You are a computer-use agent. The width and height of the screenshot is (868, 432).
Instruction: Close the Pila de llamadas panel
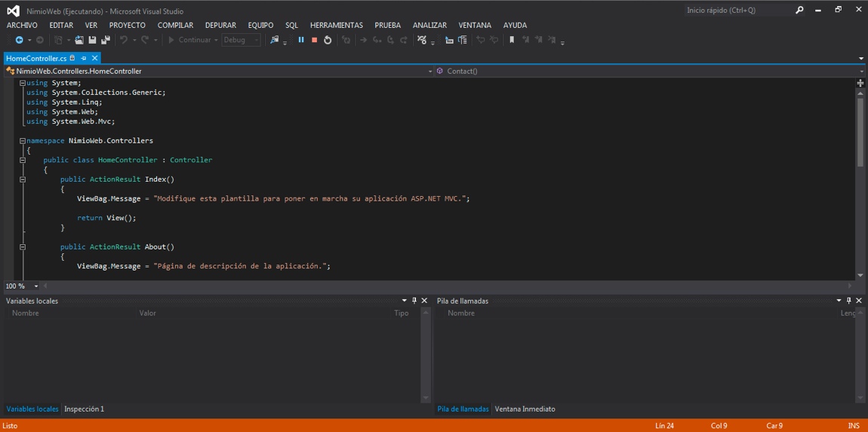859,301
